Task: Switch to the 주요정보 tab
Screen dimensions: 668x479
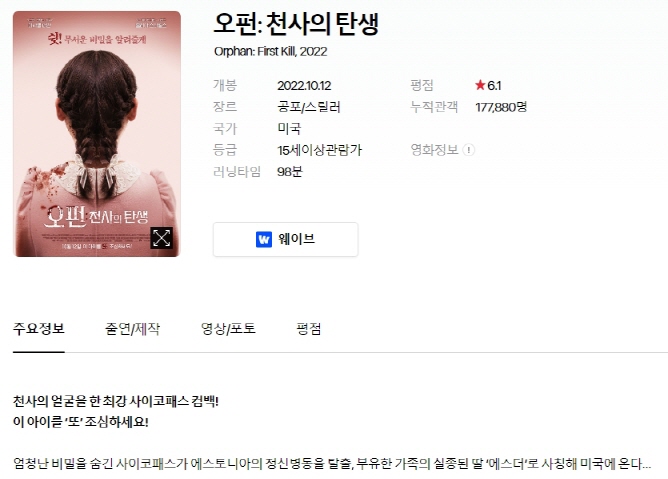Action: pyautogui.click(x=39, y=329)
